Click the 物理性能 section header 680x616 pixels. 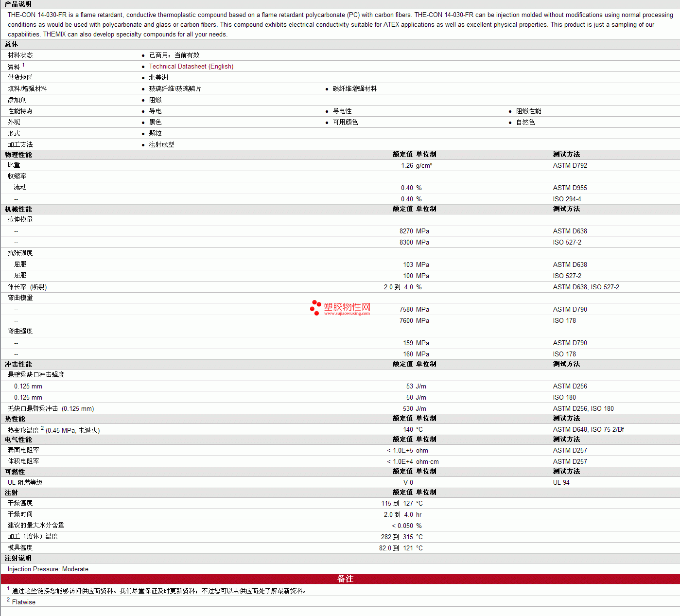(x=18, y=155)
